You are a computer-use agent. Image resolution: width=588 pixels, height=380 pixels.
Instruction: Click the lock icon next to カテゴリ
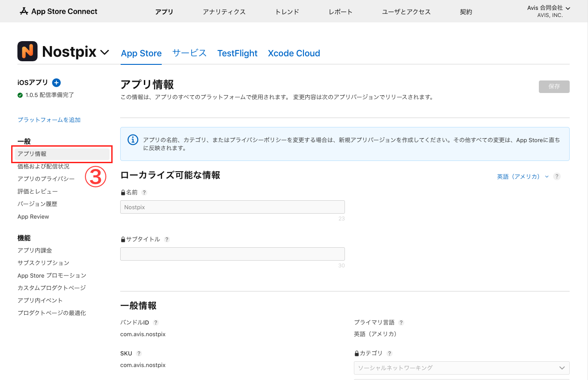[x=357, y=353]
